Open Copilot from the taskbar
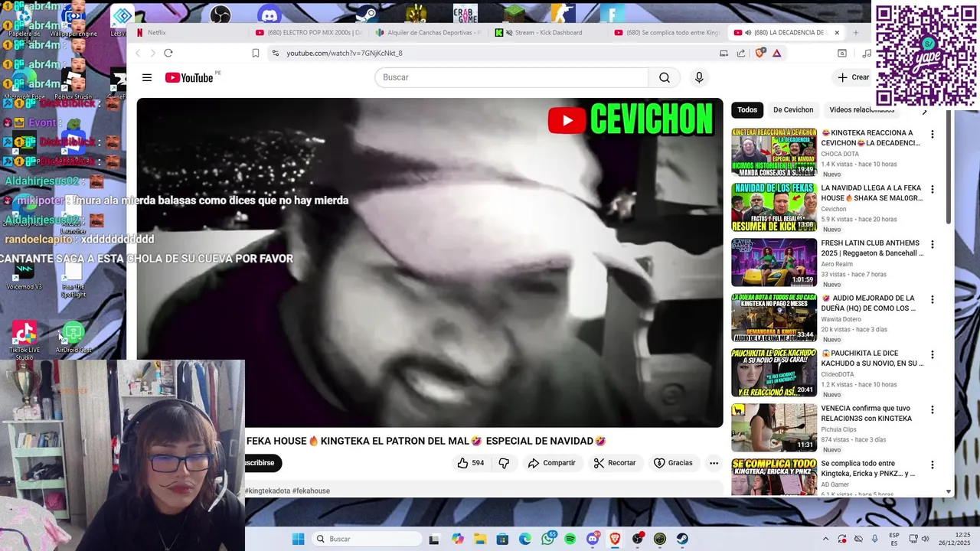The height and width of the screenshot is (551, 980). [x=458, y=539]
